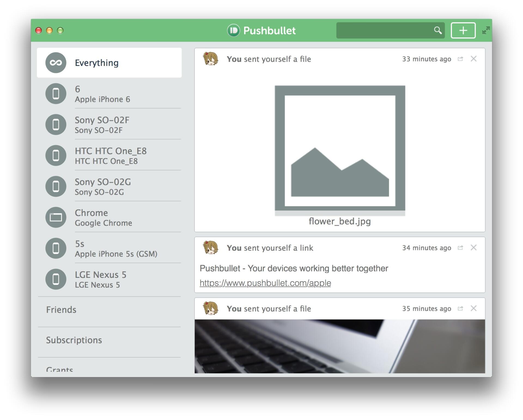This screenshot has height=420, width=523.
Task: Open the HTC HTC One_E8 device pushes
Action: 109,156
